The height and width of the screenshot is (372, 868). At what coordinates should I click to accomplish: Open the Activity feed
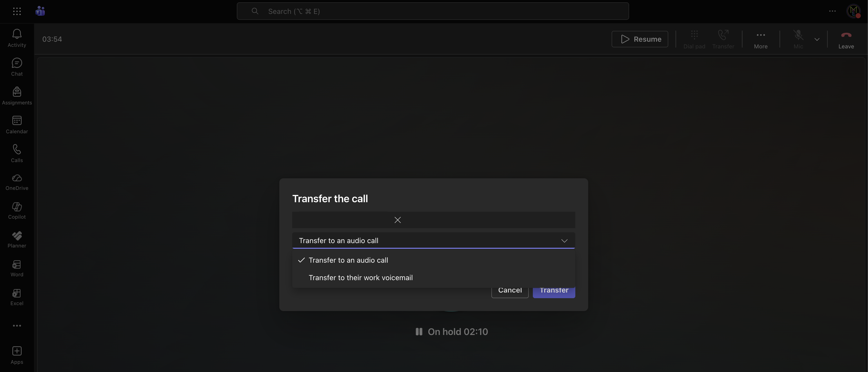[17, 38]
